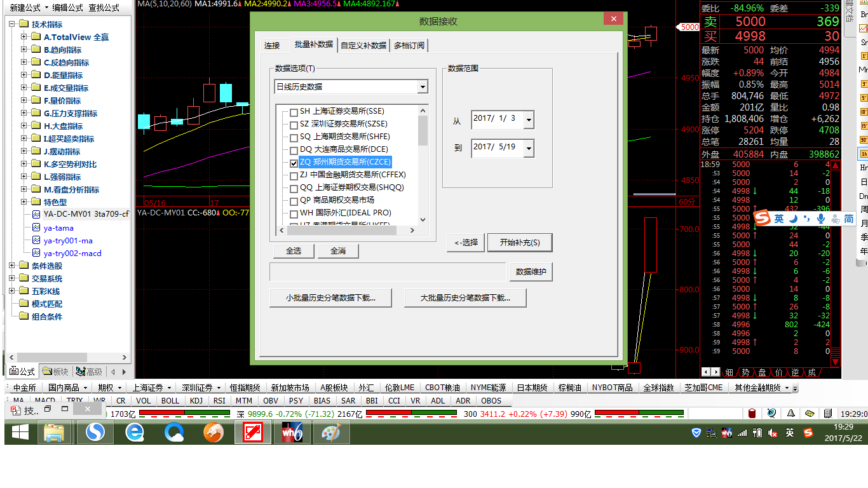
Task: Click the 新建公式 menu item
Action: (x=25, y=8)
